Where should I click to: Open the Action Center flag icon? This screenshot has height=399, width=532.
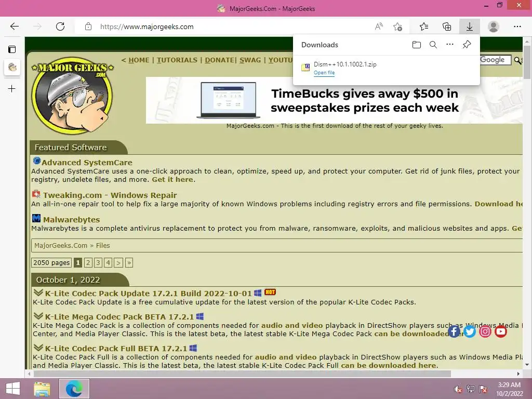(x=483, y=389)
